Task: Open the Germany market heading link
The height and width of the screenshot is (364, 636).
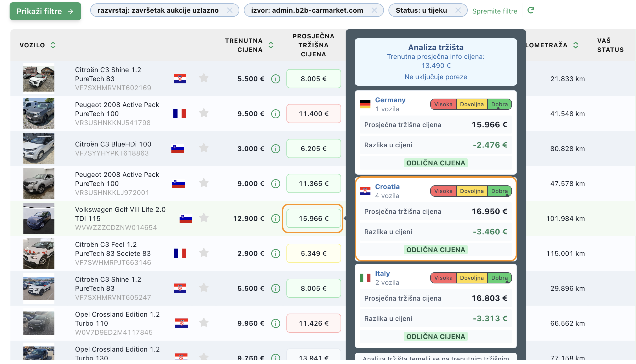Action: click(390, 100)
